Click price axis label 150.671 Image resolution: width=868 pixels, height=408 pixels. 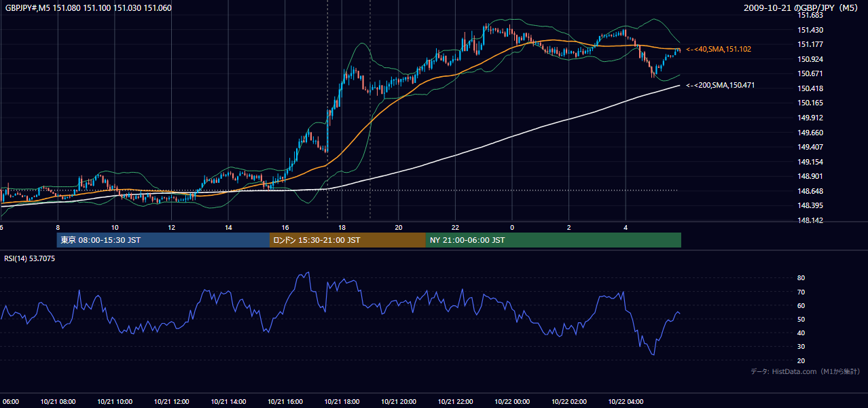pos(810,73)
